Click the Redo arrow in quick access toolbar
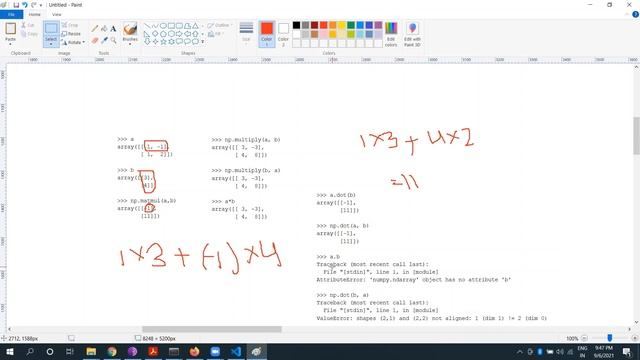This screenshot has height=360, width=640. pos(33,5)
